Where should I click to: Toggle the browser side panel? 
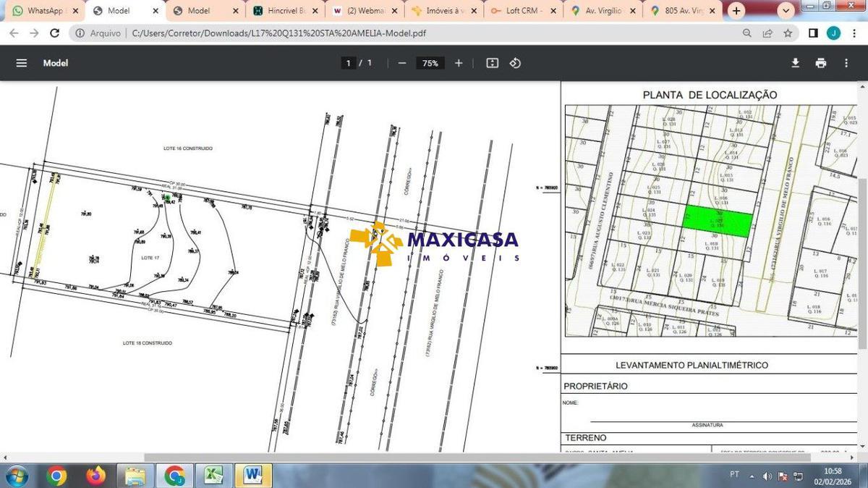[x=813, y=33]
